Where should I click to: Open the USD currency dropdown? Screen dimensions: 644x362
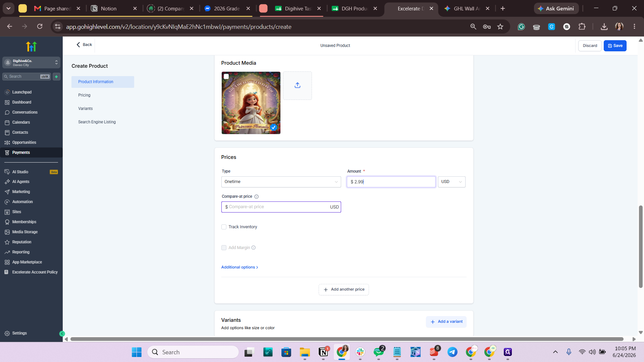[x=451, y=182]
